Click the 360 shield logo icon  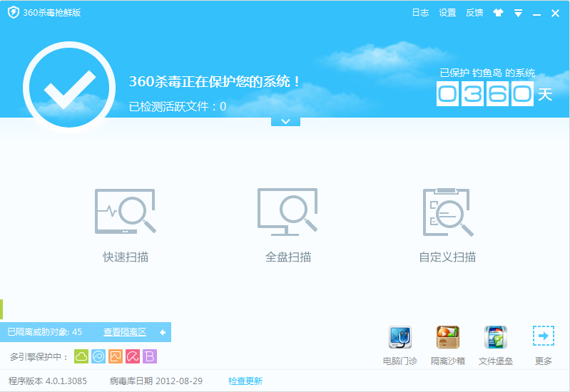tap(14, 12)
